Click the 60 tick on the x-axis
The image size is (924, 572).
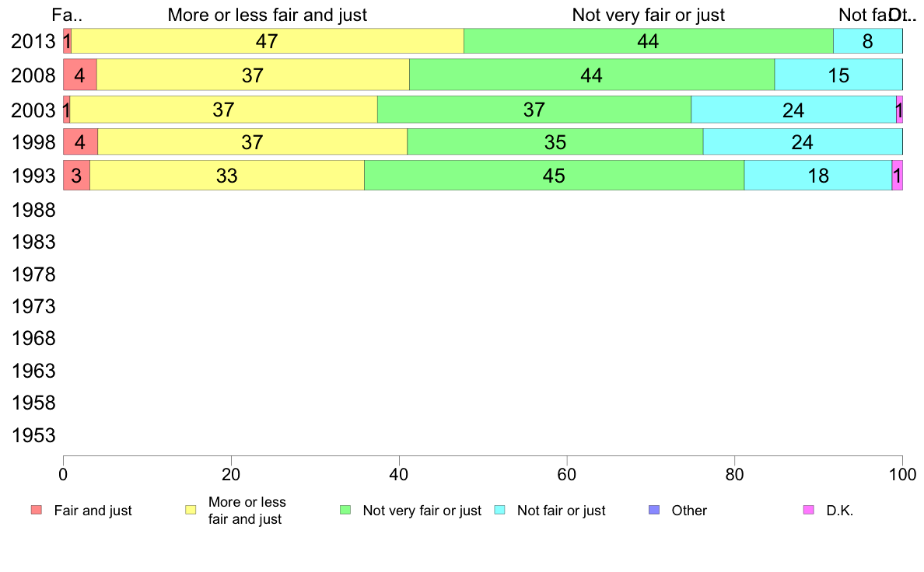tap(567, 474)
